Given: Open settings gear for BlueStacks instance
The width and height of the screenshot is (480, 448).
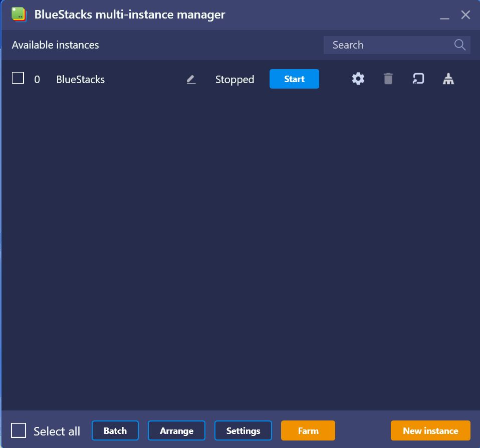Looking at the screenshot, I should [x=358, y=79].
